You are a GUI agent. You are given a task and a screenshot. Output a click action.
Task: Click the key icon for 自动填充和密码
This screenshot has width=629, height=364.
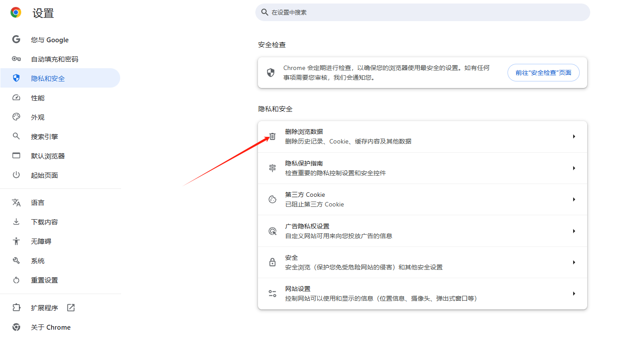tap(16, 59)
